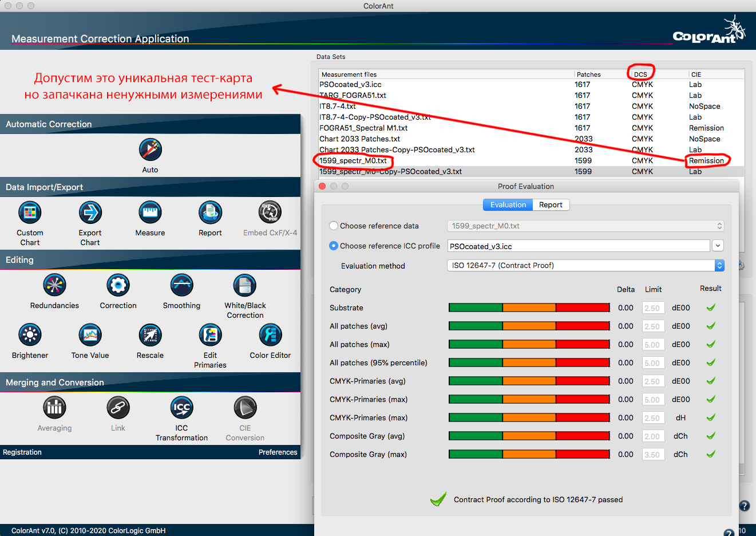Select the TARG_FOGRA51.txt data set
This screenshot has height=536, width=756.
(531, 95)
